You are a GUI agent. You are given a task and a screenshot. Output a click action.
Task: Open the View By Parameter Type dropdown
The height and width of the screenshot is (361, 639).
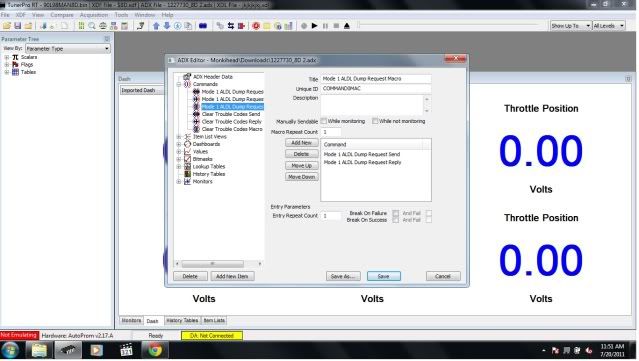tap(68, 48)
